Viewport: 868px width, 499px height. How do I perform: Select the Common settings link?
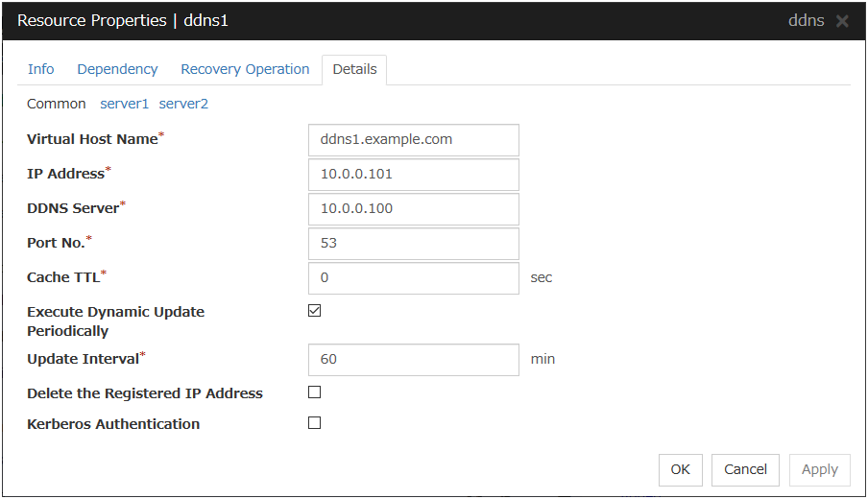[56, 104]
